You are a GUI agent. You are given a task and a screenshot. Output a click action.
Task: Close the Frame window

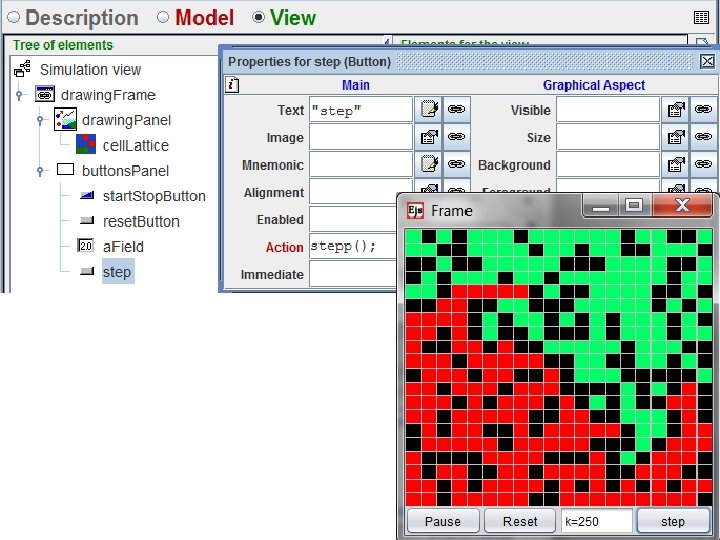pos(683,205)
